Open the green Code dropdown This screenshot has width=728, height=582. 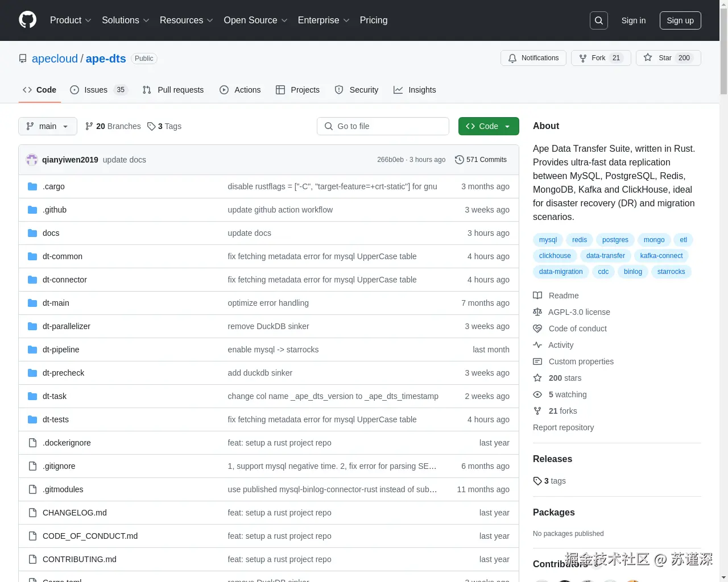pos(488,126)
